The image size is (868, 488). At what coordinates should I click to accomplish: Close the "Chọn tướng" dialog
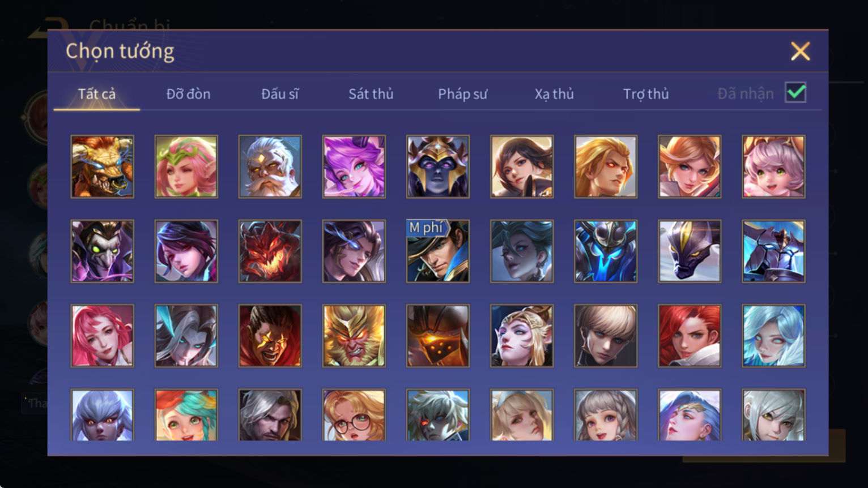tap(800, 52)
